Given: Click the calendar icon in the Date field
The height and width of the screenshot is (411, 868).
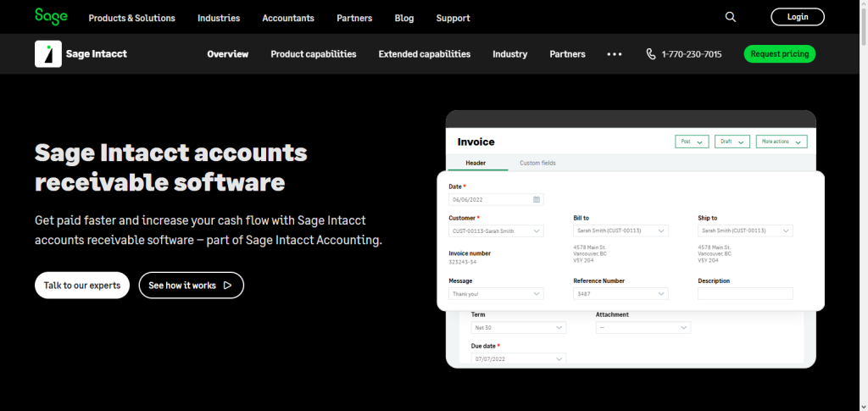Looking at the screenshot, I should point(537,199).
